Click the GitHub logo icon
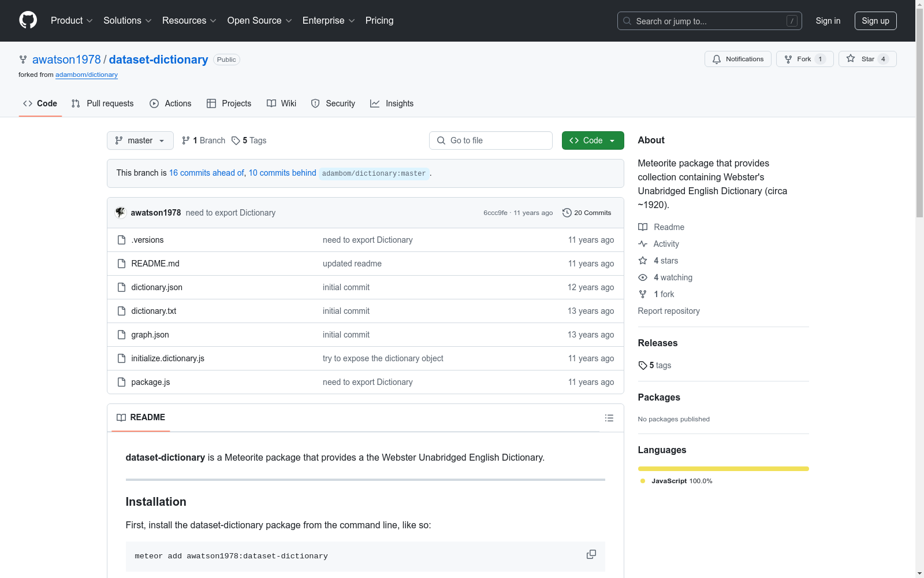 pos(28,20)
